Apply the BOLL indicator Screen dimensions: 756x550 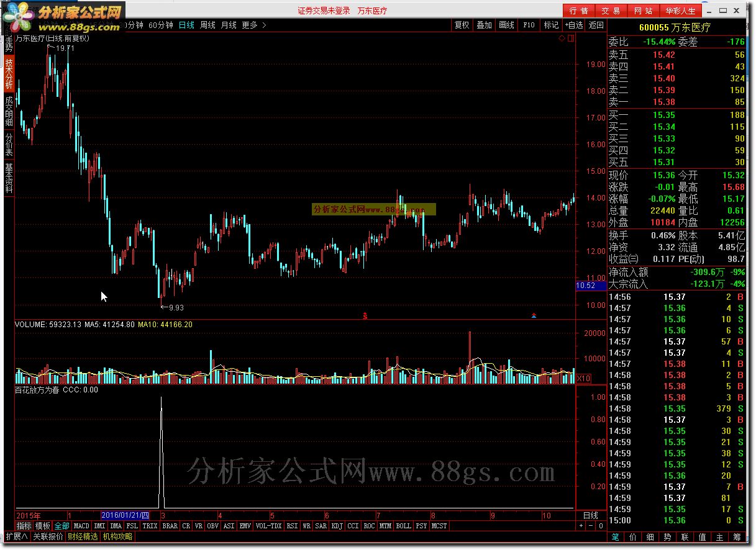click(x=403, y=526)
